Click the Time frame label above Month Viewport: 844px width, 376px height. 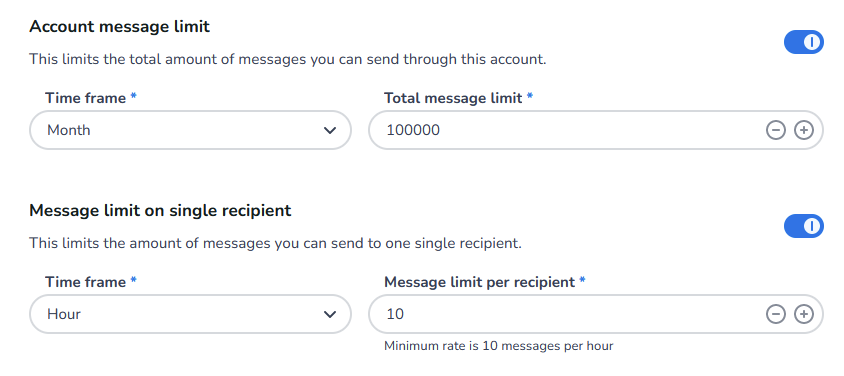click(86, 98)
